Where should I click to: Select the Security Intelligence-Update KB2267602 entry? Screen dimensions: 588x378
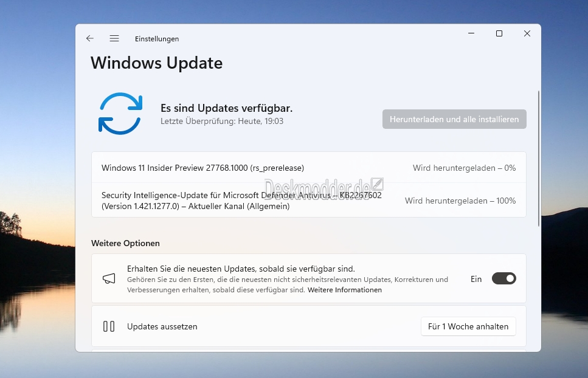point(241,201)
